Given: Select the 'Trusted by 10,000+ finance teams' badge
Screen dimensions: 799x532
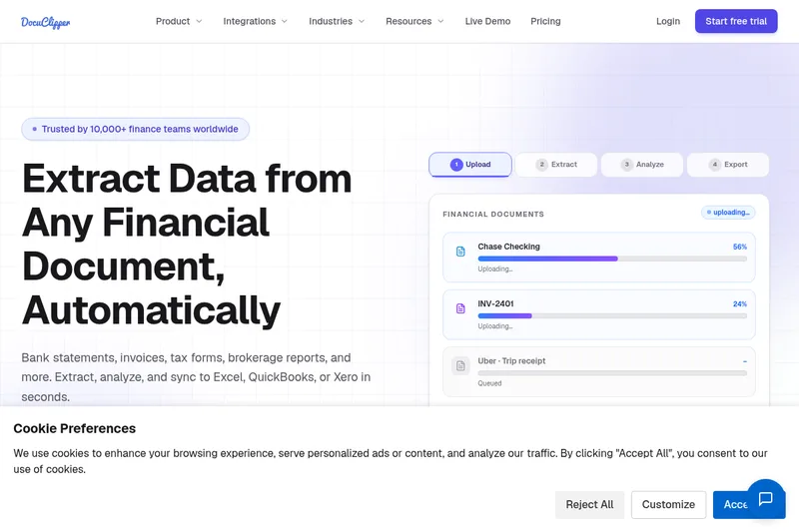Looking at the screenshot, I should click(x=135, y=129).
